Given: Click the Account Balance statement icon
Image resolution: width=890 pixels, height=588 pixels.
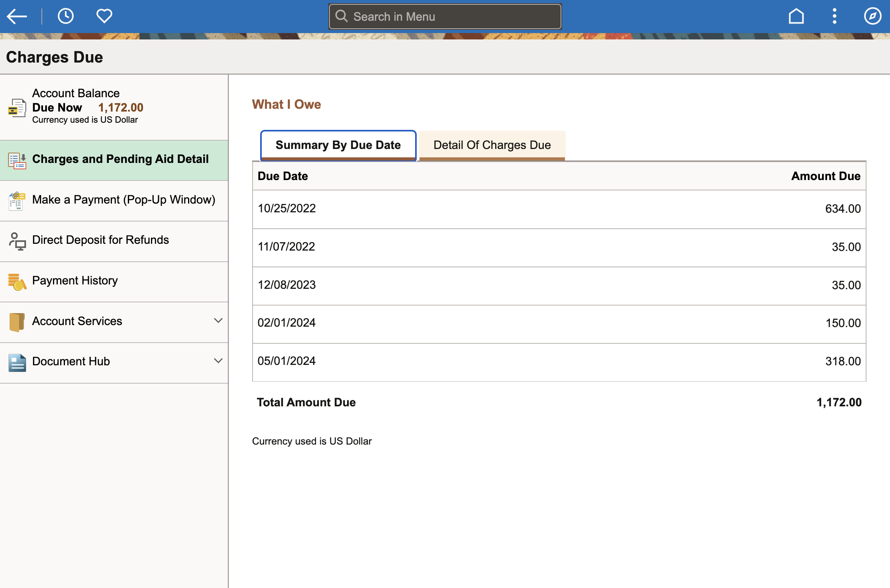Looking at the screenshot, I should tap(17, 108).
